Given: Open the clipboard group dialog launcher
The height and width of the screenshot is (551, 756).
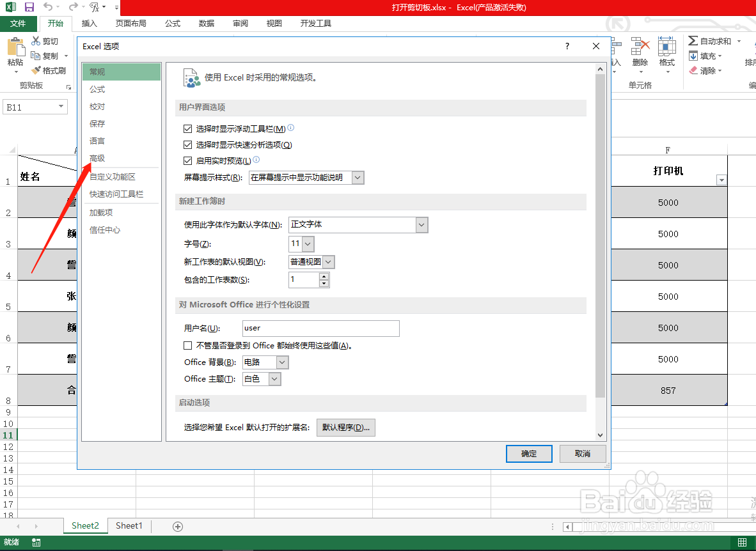Looking at the screenshot, I should point(68,87).
